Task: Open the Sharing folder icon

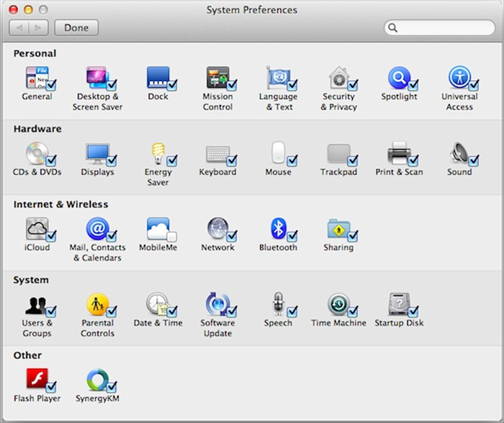Action: 339,228
